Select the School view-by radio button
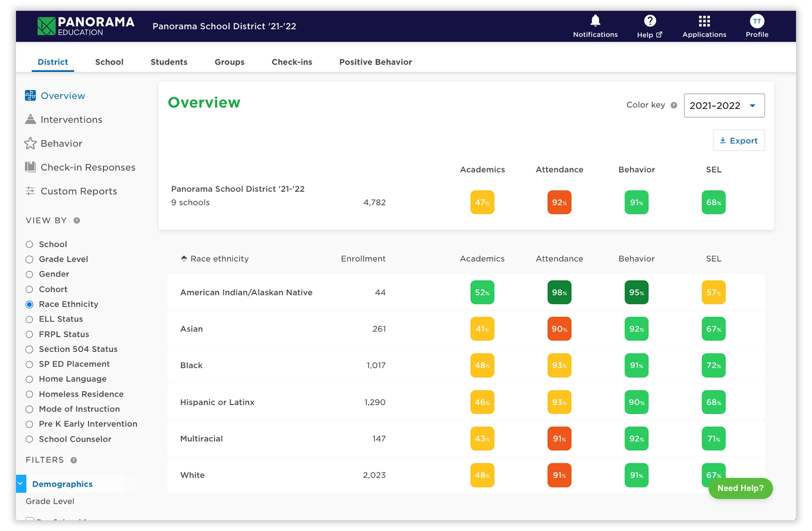The width and height of the screenshot is (812, 531). coord(30,244)
